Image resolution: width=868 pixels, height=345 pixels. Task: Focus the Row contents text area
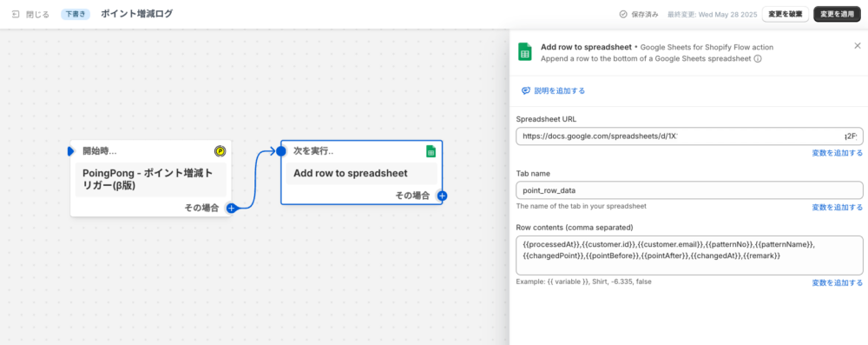(x=689, y=255)
